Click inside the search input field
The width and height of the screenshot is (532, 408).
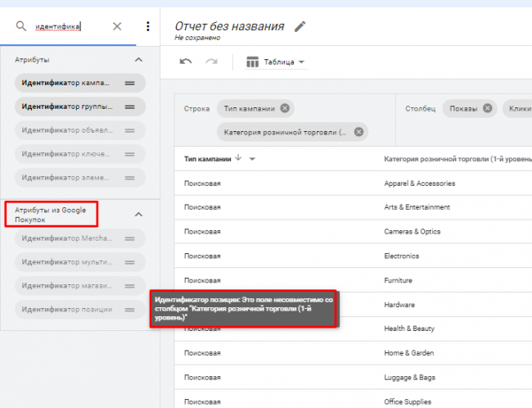click(x=65, y=26)
